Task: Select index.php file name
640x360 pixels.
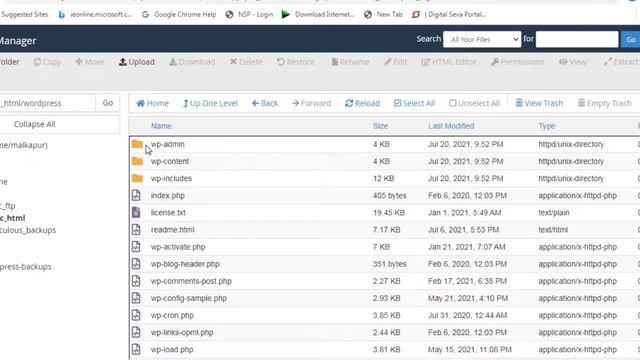Action: tap(168, 196)
